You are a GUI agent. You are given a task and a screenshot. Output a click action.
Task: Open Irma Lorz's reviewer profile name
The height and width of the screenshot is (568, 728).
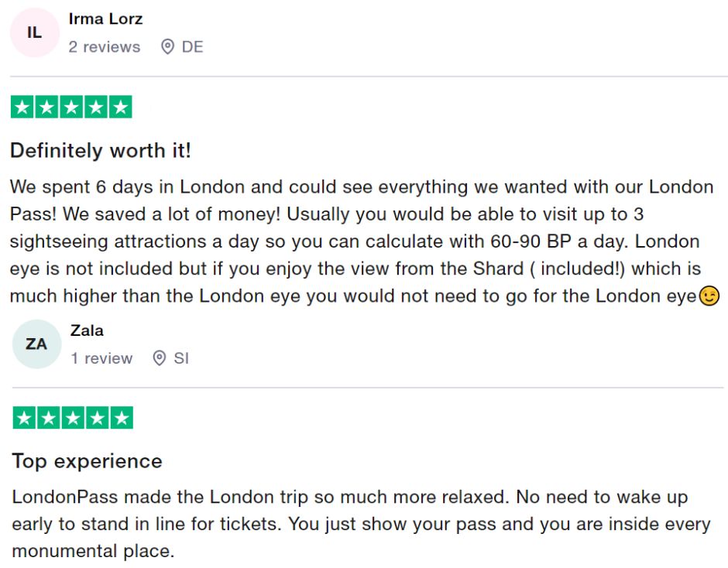105,19
